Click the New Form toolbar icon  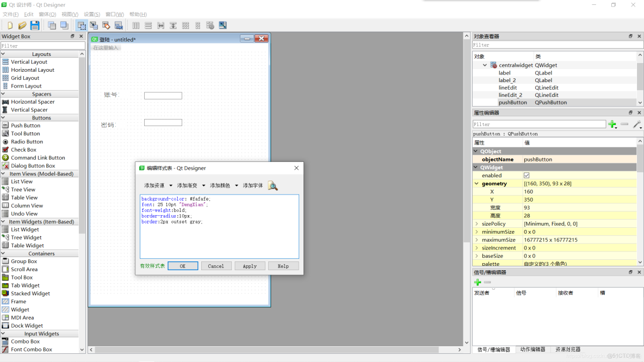[11, 25]
